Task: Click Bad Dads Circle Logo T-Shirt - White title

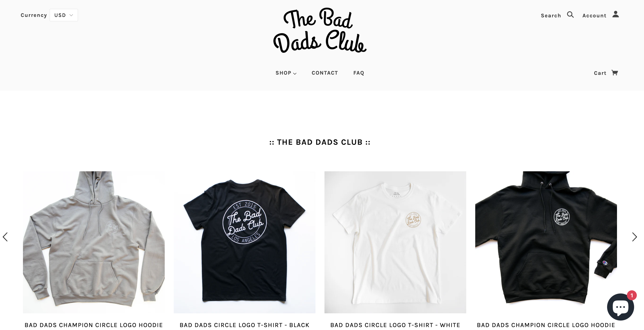Action: point(395,325)
